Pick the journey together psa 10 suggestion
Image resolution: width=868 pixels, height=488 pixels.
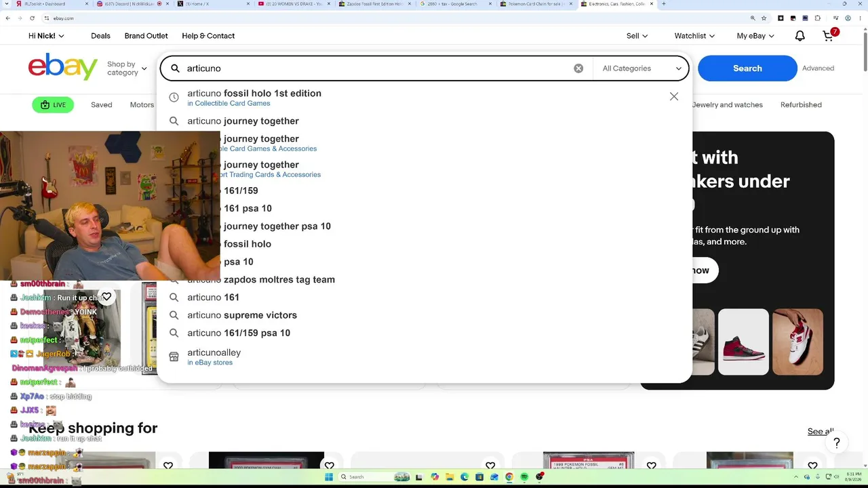point(277,226)
